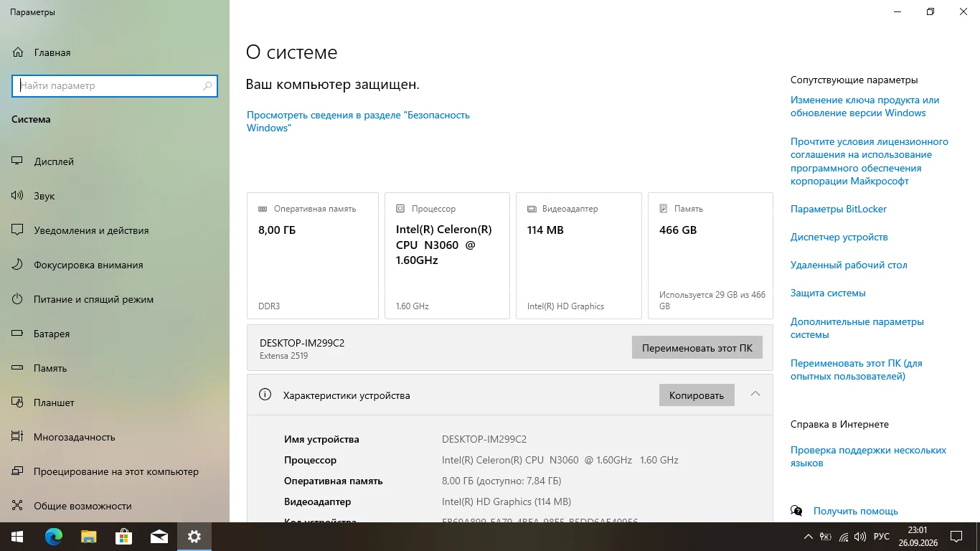Open File Explorer from the taskbar
Viewport: 980px width, 551px height.
pyautogui.click(x=88, y=537)
